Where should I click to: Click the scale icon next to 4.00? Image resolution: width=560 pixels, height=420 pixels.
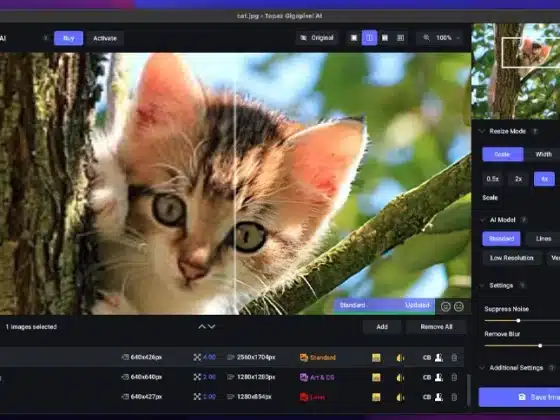(197, 357)
